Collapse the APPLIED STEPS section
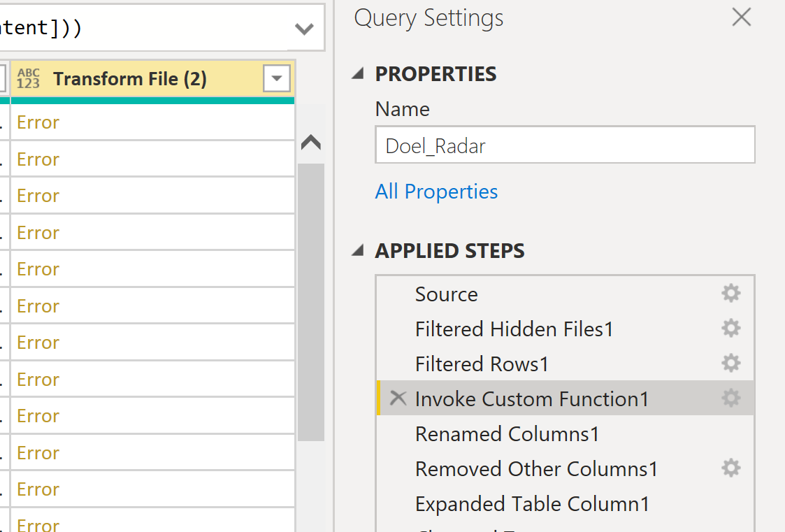The height and width of the screenshot is (532, 785). (x=358, y=251)
